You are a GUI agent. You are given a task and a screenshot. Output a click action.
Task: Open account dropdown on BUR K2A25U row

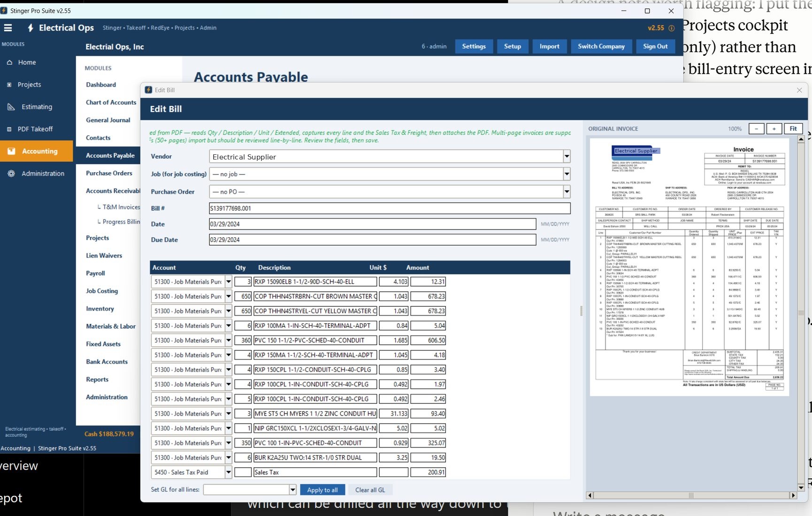(x=228, y=457)
